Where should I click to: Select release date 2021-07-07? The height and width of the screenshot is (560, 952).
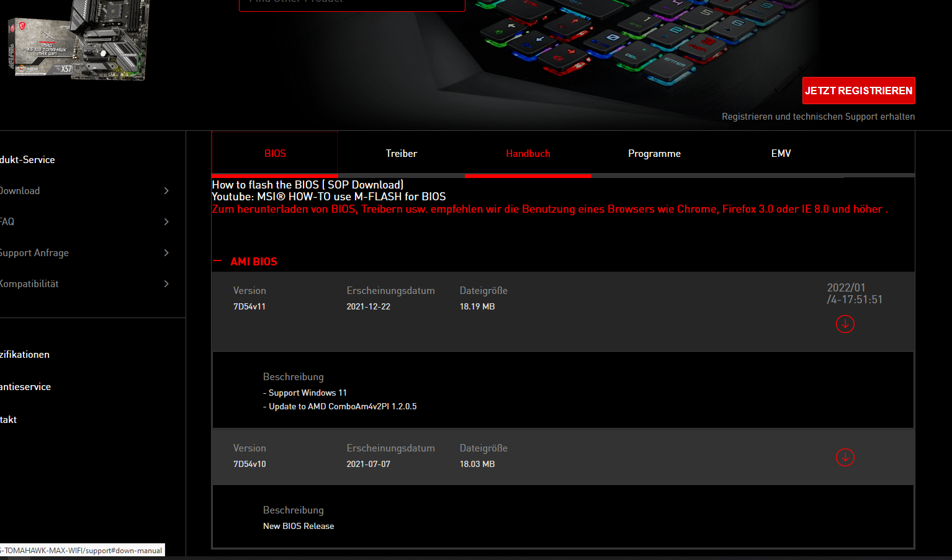(368, 464)
